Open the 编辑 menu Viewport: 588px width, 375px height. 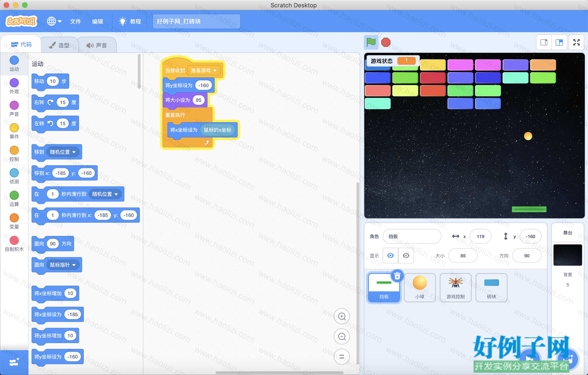pyautogui.click(x=97, y=22)
